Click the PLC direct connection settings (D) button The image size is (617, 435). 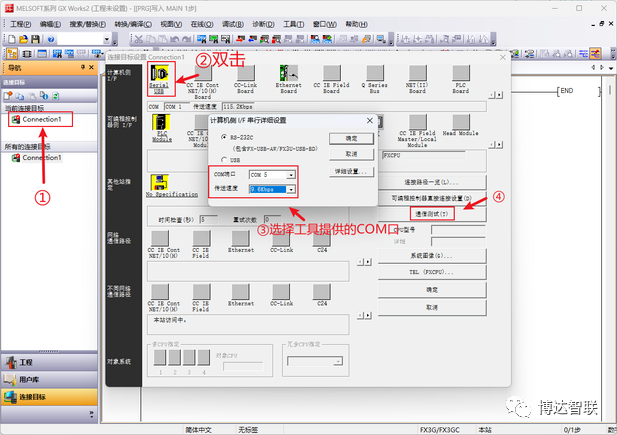click(432, 198)
